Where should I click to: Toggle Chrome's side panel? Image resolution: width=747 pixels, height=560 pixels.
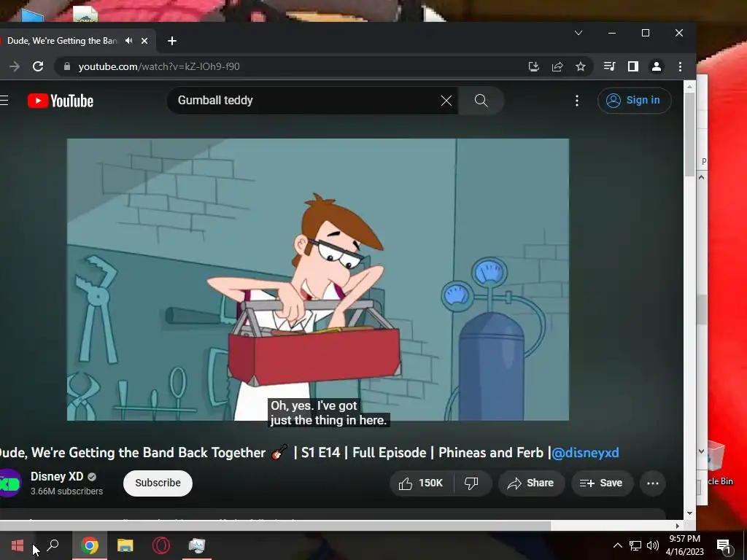pos(632,66)
